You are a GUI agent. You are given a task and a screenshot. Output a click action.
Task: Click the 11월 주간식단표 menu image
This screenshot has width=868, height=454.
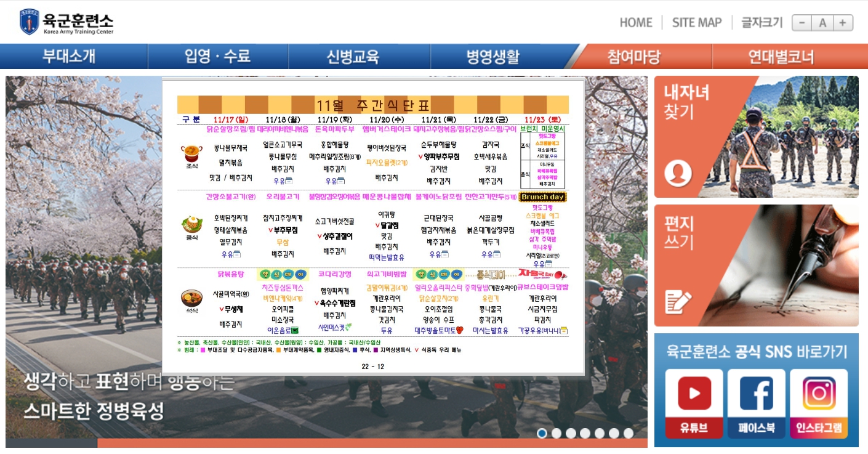coord(373,226)
